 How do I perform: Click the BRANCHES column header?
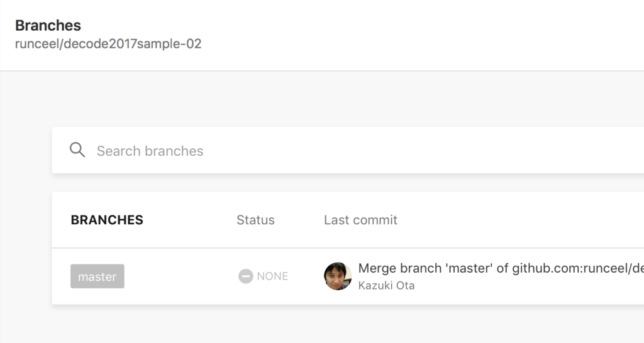click(107, 220)
